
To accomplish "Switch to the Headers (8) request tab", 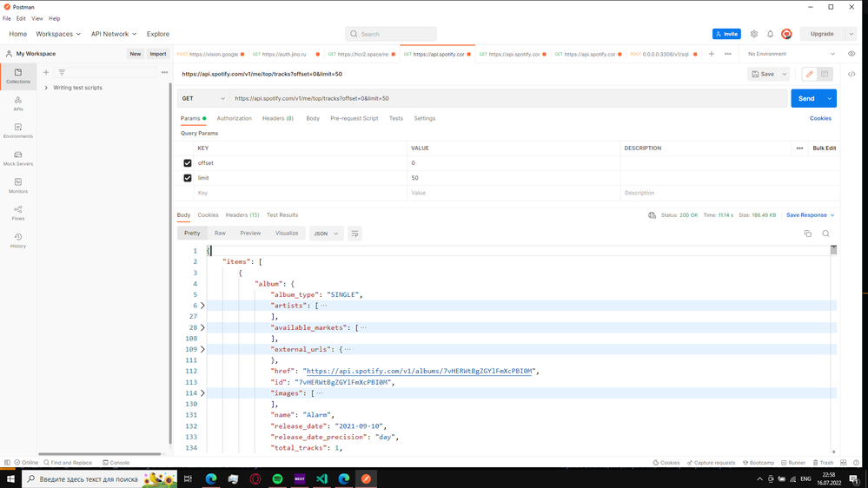I will pyautogui.click(x=278, y=118).
